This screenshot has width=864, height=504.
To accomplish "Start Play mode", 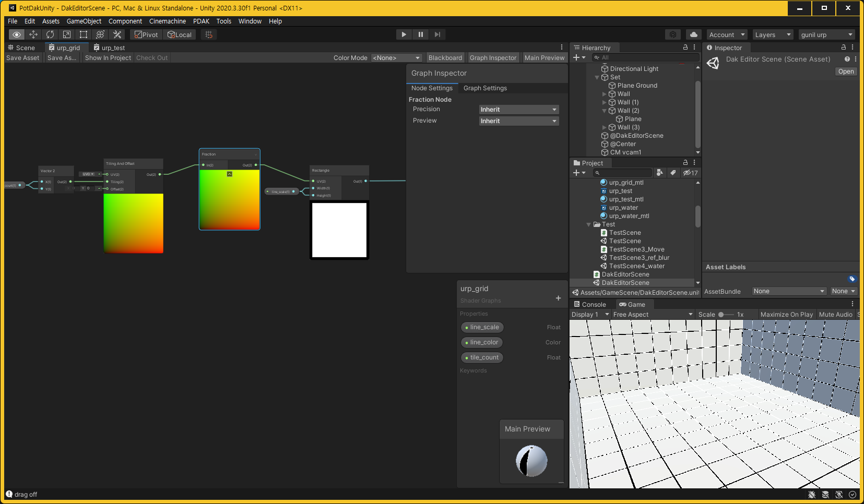I will 404,34.
